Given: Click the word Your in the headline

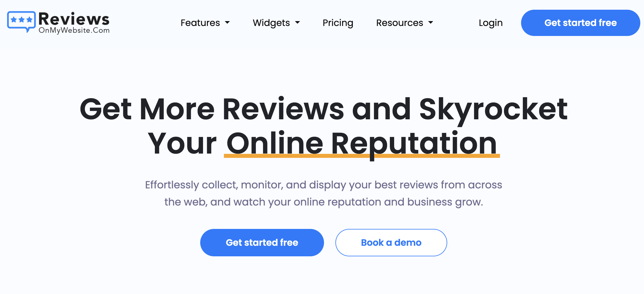Looking at the screenshot, I should [x=182, y=144].
